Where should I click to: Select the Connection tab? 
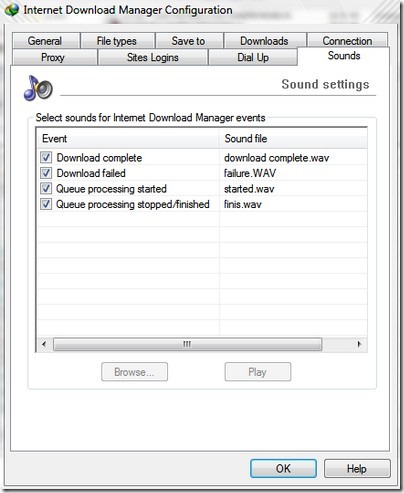347,41
